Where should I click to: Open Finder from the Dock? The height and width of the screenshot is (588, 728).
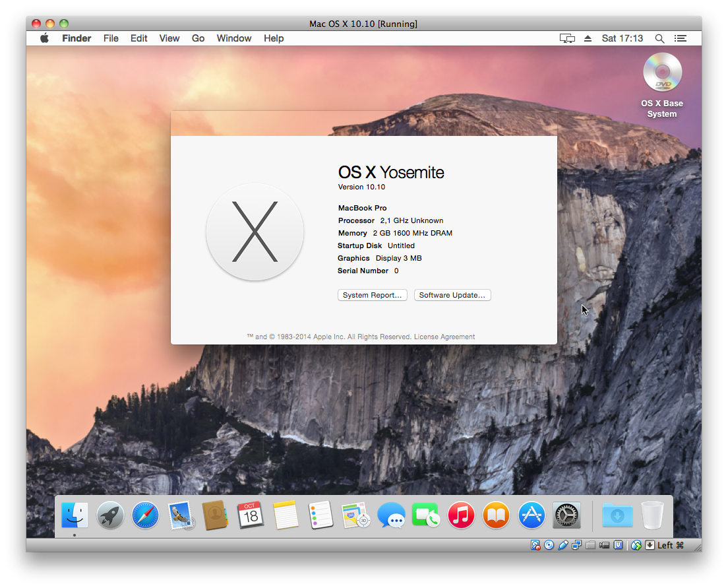[75, 515]
